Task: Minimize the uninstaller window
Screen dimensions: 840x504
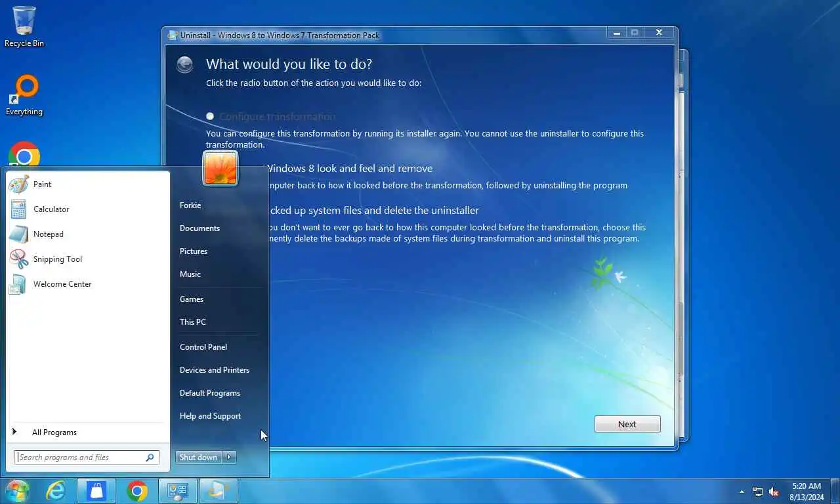Action: click(616, 32)
